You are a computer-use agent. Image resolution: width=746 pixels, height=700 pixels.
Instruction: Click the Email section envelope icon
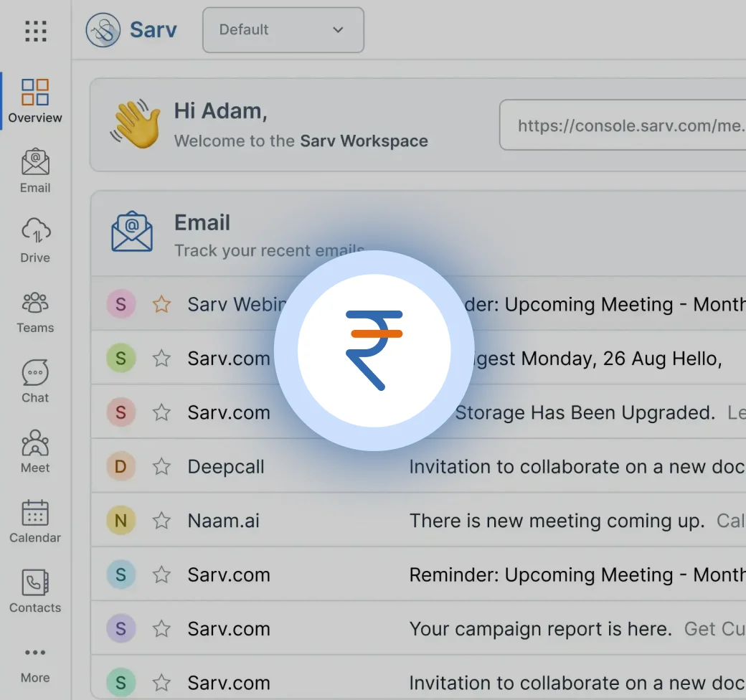132,232
